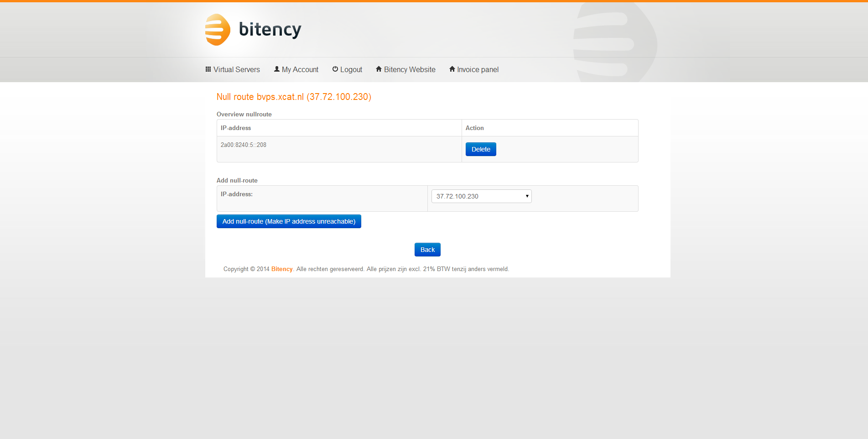
Task: Select the Logout menu text
Action: coord(351,70)
